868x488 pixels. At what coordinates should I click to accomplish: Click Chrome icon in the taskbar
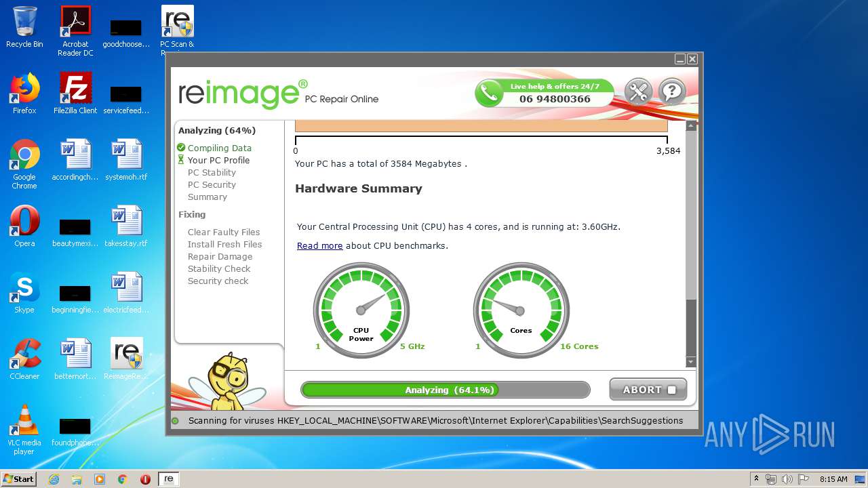point(123,479)
